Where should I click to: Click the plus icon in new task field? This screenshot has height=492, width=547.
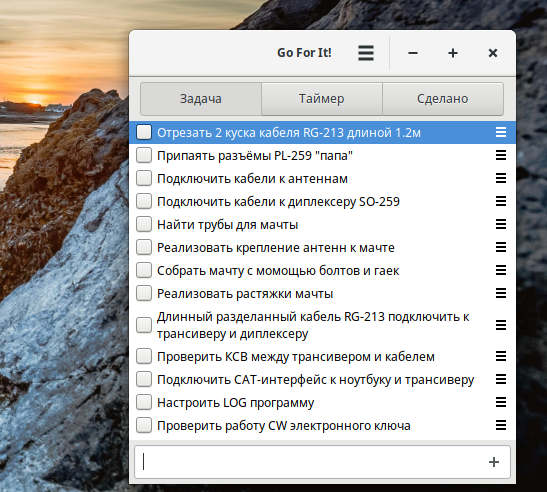pos(494,462)
